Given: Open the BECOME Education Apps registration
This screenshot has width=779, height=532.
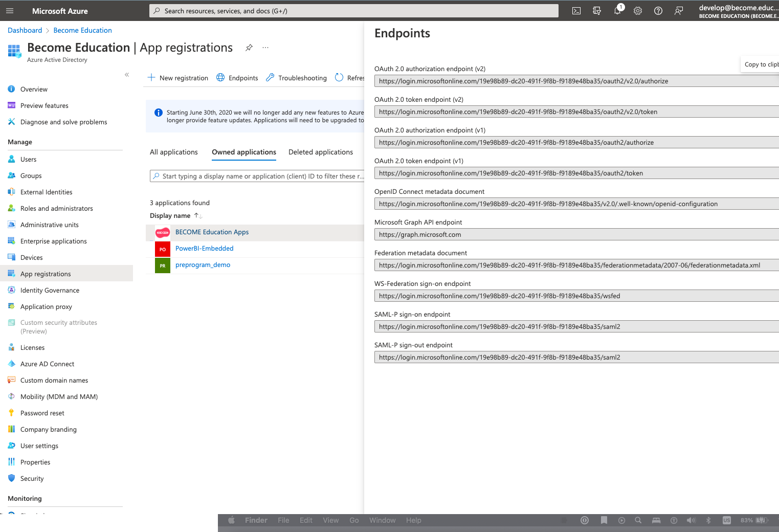Looking at the screenshot, I should [212, 232].
